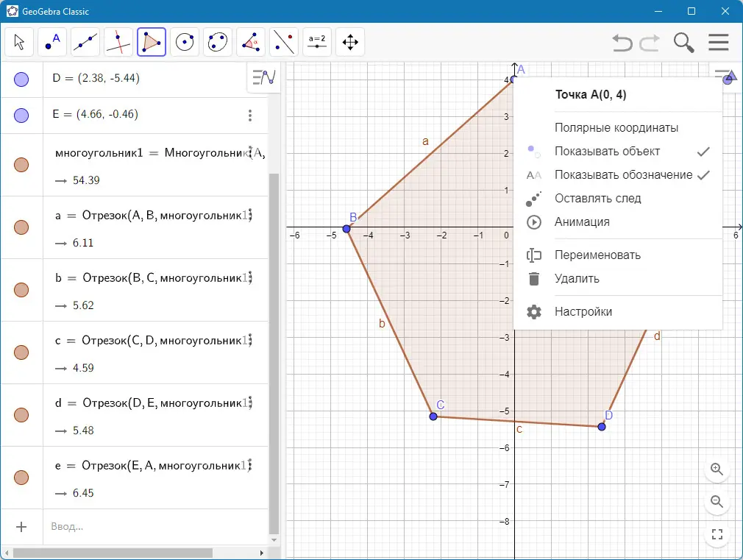
Task: Select the Perpendicular line tool
Action: coord(118,42)
